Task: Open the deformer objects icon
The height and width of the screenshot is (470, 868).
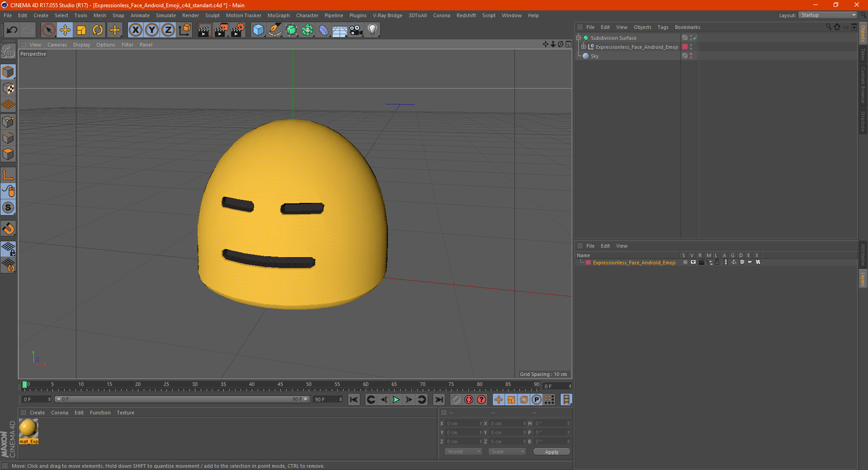Action: (x=324, y=30)
